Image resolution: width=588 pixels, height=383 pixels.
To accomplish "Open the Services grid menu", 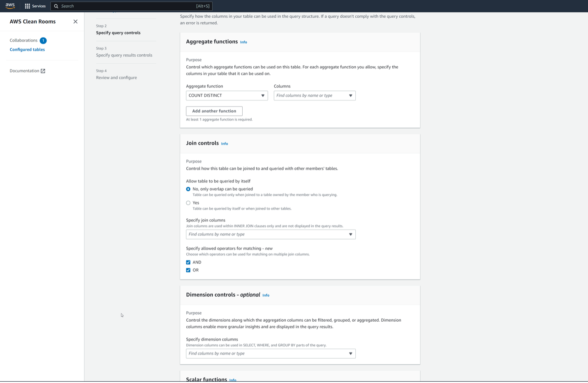I will tap(35, 6).
